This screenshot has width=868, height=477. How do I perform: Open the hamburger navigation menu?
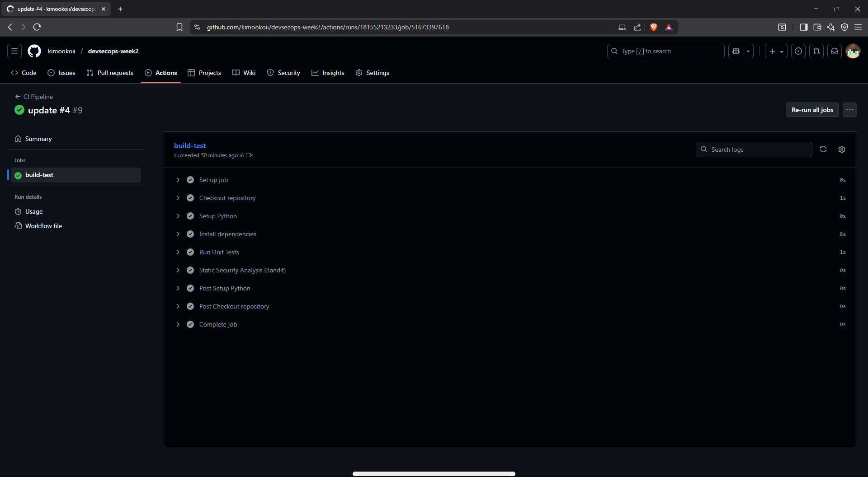pos(14,51)
